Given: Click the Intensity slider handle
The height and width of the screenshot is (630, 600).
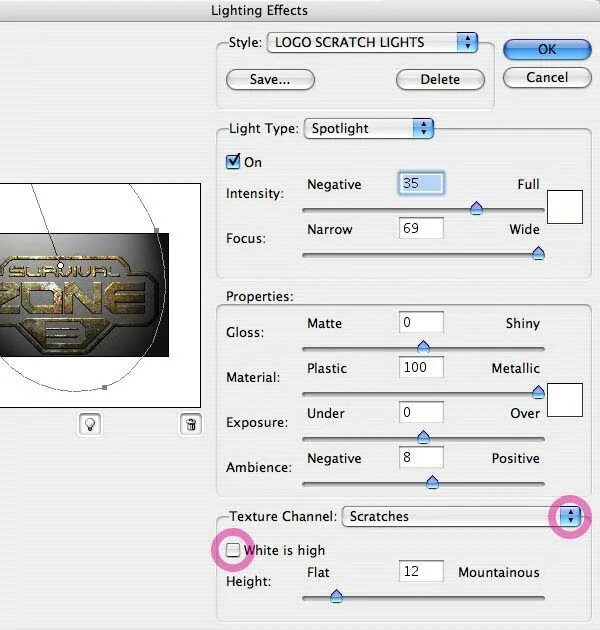Looking at the screenshot, I should (x=476, y=209).
